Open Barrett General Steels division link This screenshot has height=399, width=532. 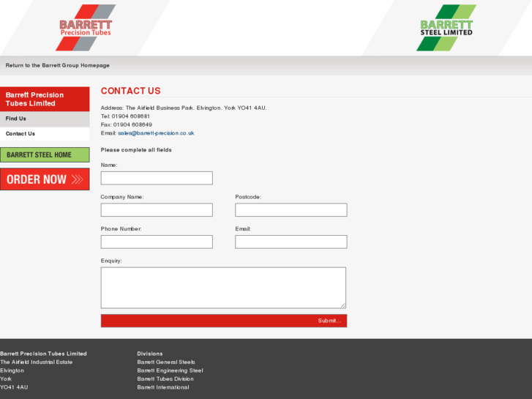pos(166,362)
